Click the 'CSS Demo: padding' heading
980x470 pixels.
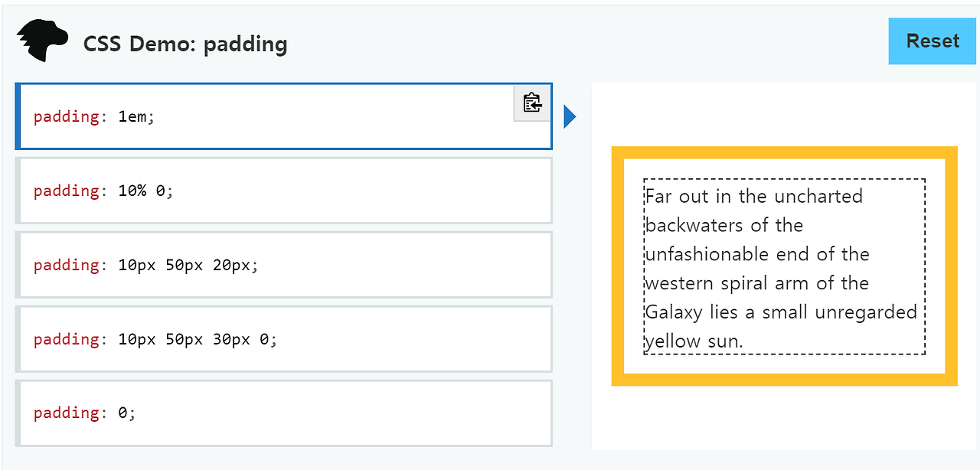185,44
